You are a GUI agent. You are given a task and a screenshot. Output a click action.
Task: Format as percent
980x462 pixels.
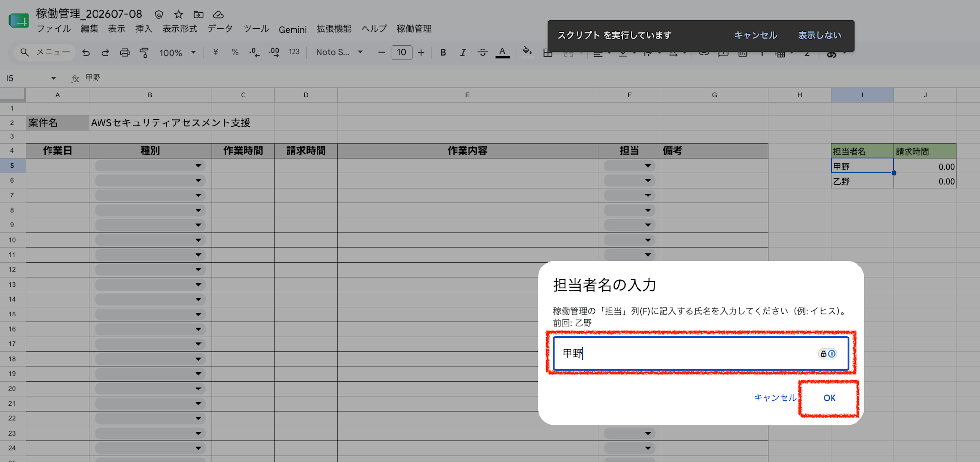(x=235, y=52)
